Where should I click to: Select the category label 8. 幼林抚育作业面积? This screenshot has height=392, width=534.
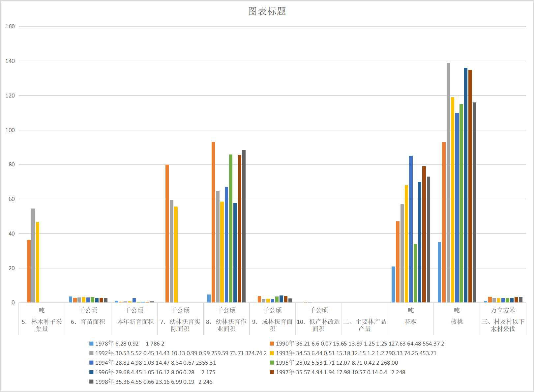click(x=226, y=325)
